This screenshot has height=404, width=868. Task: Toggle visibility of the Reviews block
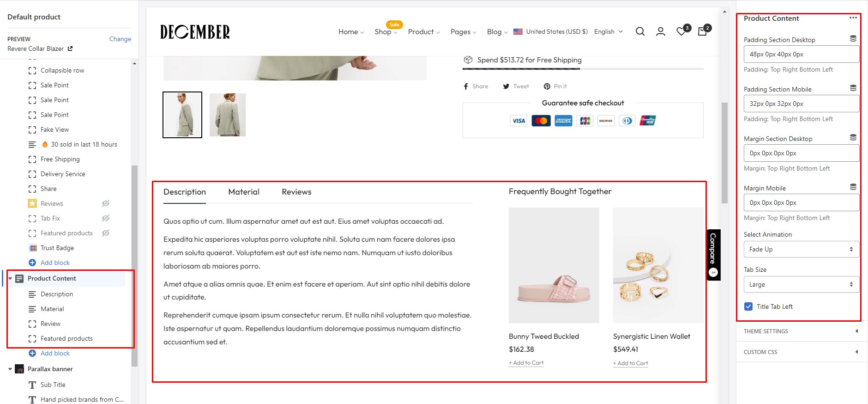pos(106,203)
